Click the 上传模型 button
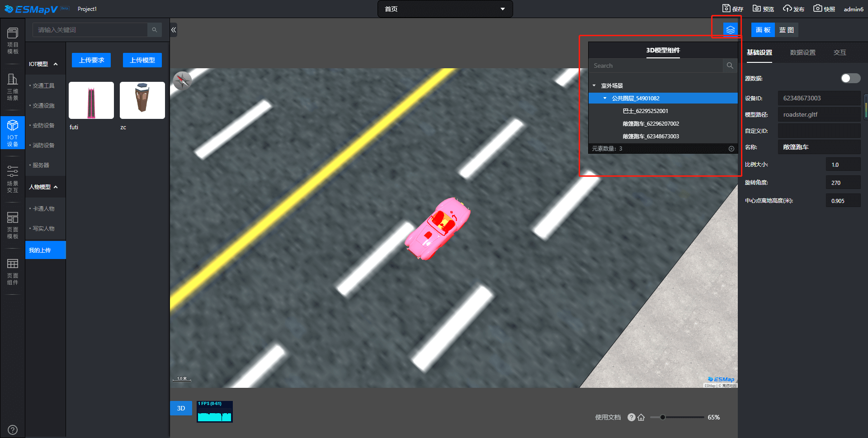868x438 pixels. click(142, 60)
